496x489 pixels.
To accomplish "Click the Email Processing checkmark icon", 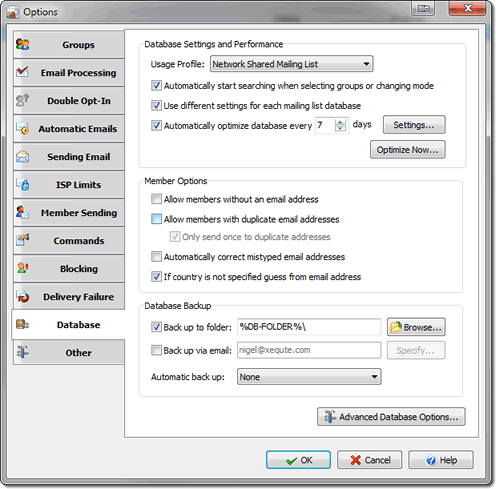I will coord(22,71).
